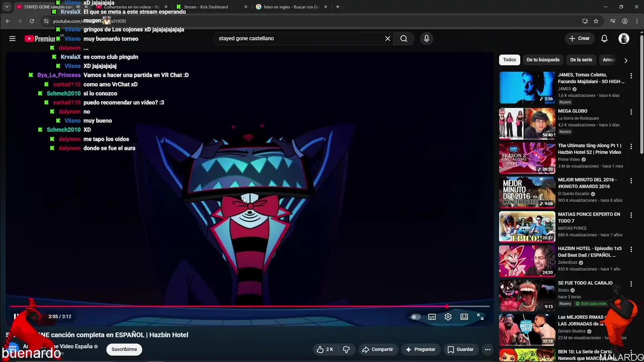Dislike the video with thumbs down

[x=346, y=349]
